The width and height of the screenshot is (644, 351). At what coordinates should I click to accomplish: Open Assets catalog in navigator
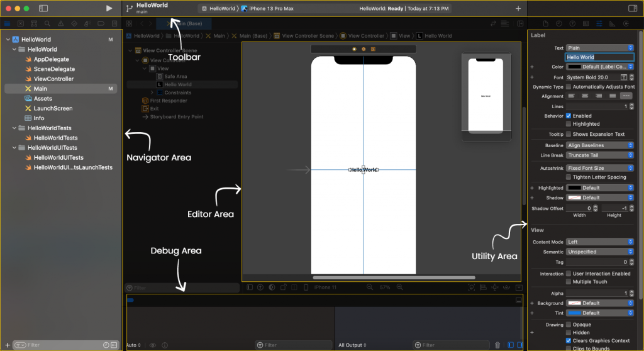43,99
